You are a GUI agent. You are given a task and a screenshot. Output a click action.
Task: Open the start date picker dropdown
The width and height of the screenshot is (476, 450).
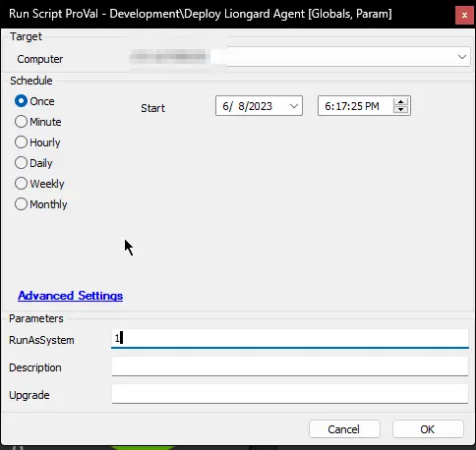point(294,106)
